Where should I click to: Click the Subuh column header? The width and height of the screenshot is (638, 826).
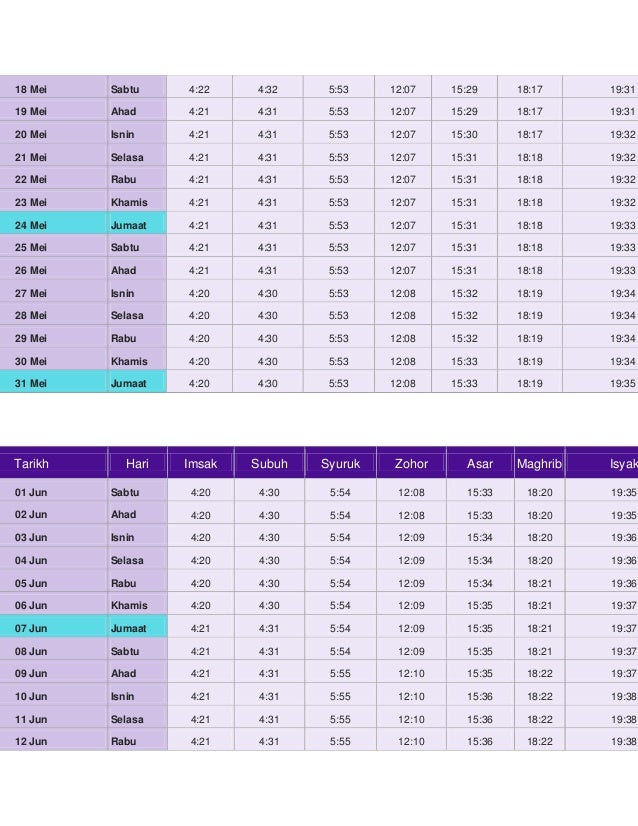point(269,464)
